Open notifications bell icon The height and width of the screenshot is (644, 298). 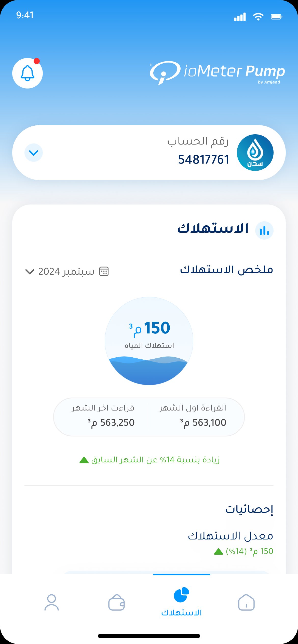28,73
